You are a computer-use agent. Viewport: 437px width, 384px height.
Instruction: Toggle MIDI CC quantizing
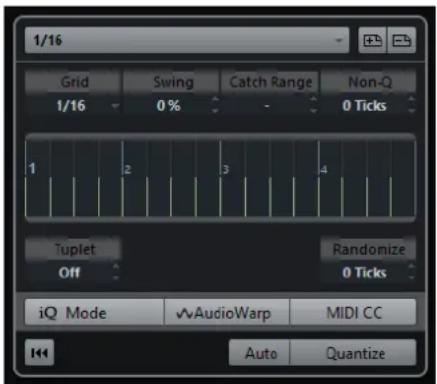coord(353,312)
